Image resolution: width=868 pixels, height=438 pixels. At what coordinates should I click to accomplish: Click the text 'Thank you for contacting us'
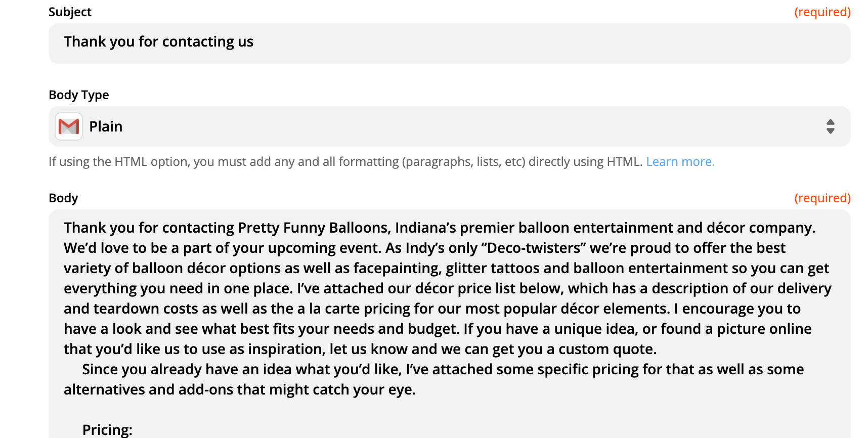pyautogui.click(x=158, y=41)
